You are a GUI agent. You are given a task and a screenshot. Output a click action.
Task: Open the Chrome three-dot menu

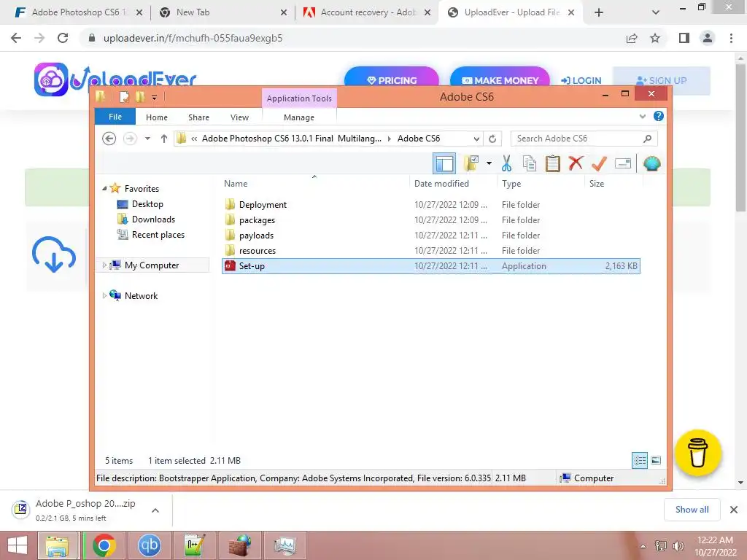pos(731,38)
